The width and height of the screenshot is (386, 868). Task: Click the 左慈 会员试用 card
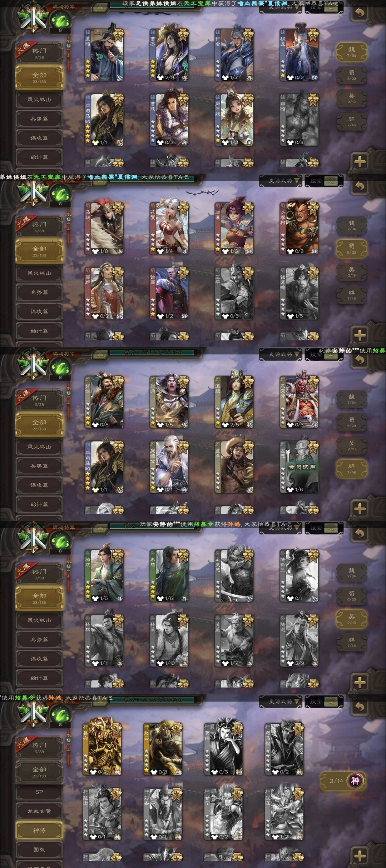tap(299, 467)
